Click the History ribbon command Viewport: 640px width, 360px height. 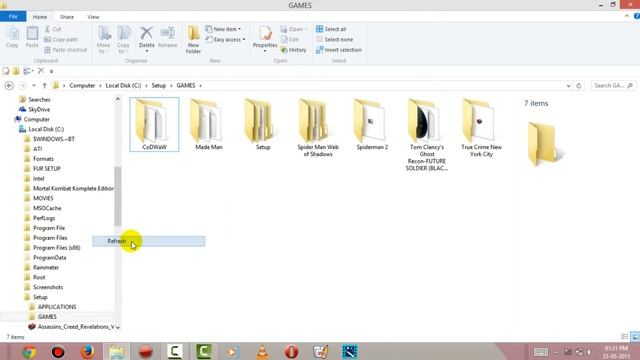pos(293,50)
